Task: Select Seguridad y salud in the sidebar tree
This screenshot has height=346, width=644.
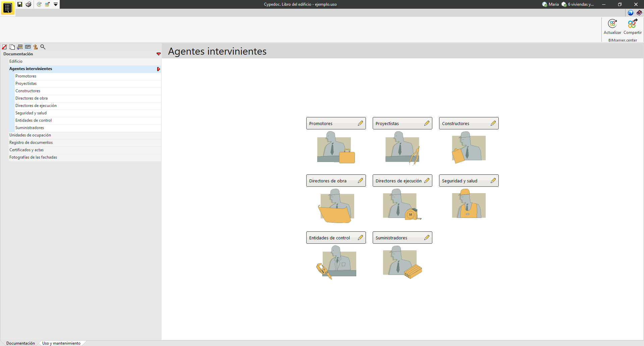Action: [x=88, y=113]
